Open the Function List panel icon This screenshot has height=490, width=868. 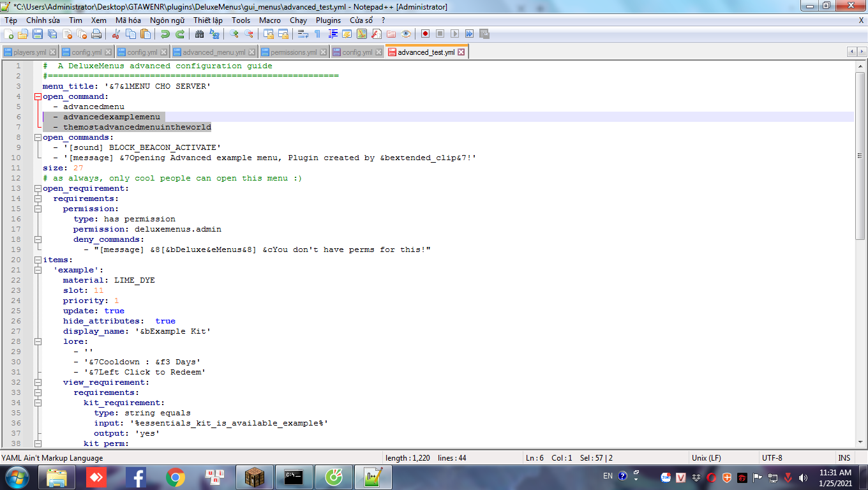(377, 34)
